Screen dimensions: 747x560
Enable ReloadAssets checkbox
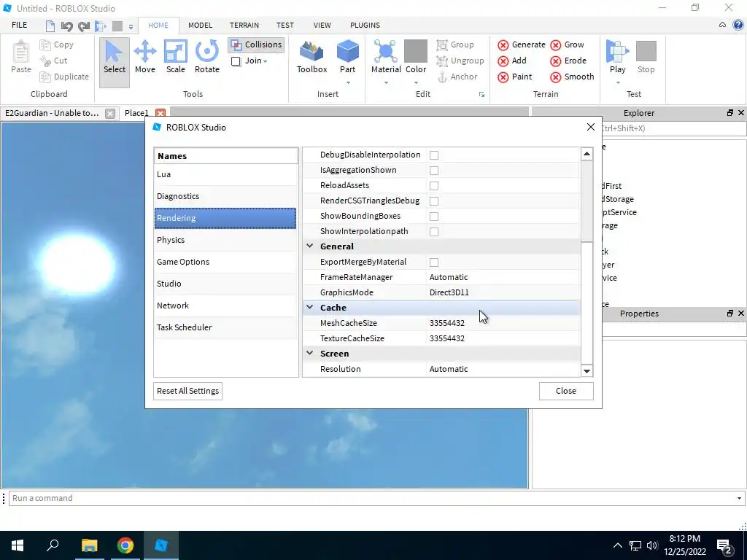tap(433, 185)
